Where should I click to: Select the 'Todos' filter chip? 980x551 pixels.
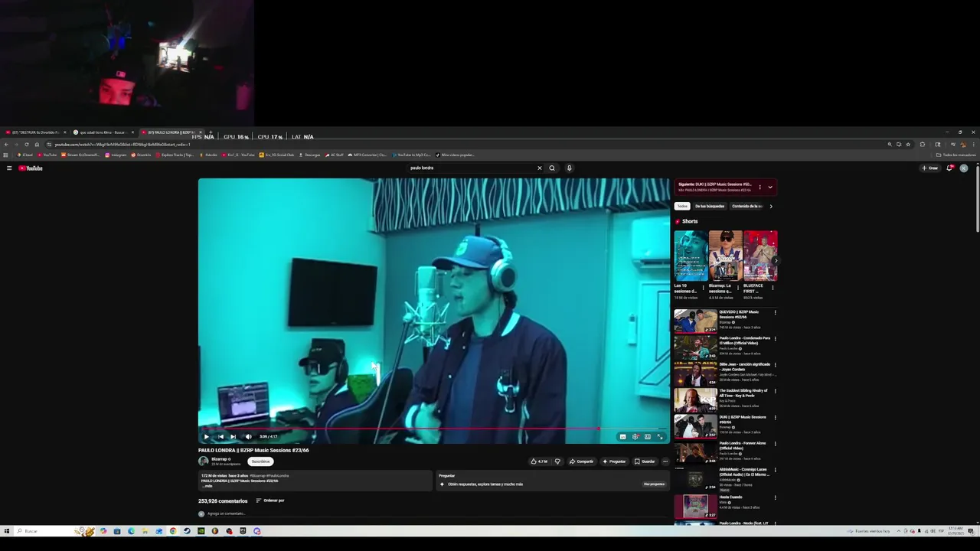682,206
